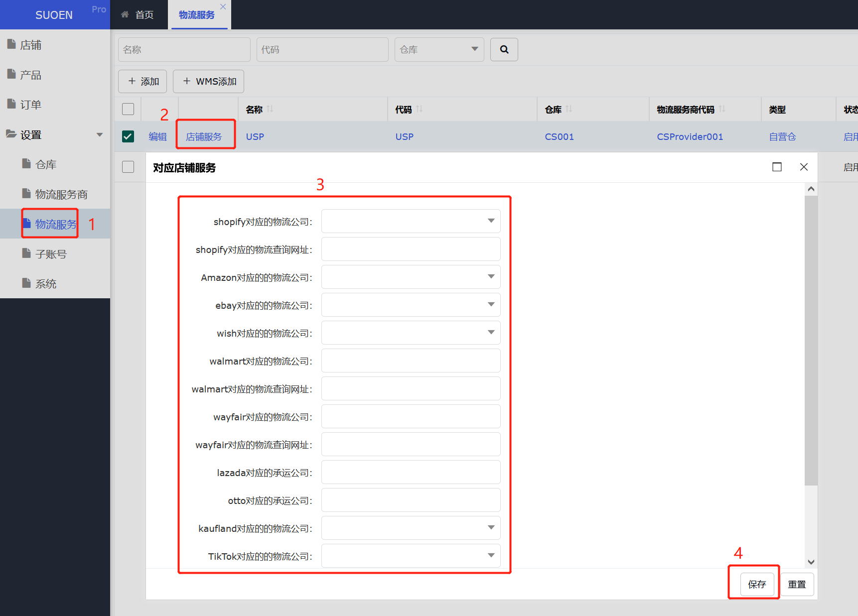Click the 设置 open folder icon
858x616 pixels.
(x=11, y=134)
